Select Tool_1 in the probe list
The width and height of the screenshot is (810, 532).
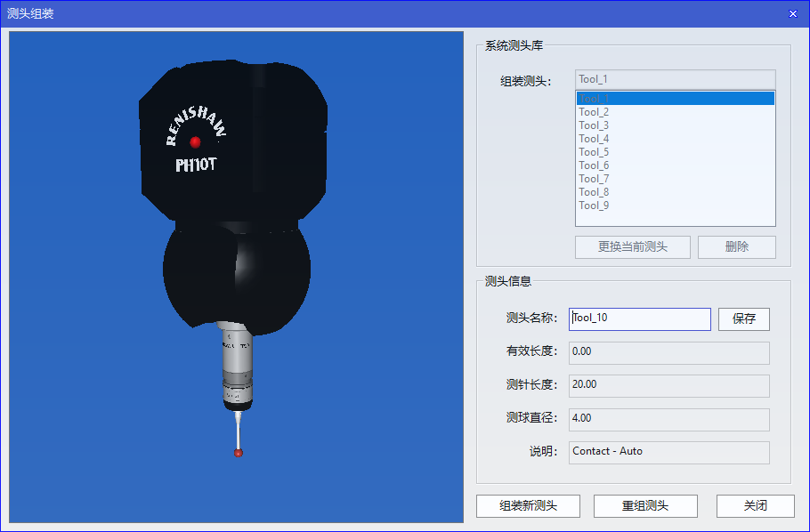click(676, 99)
